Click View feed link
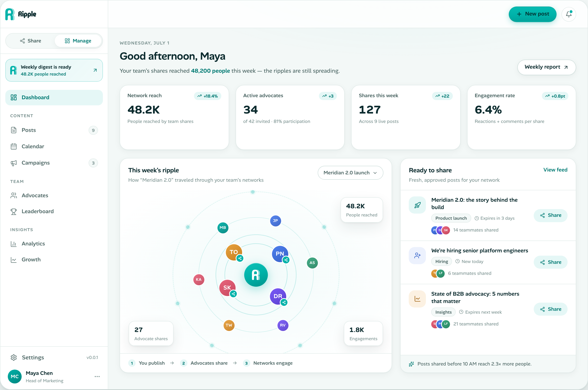Viewport: 588px width, 390px height. [555, 170]
